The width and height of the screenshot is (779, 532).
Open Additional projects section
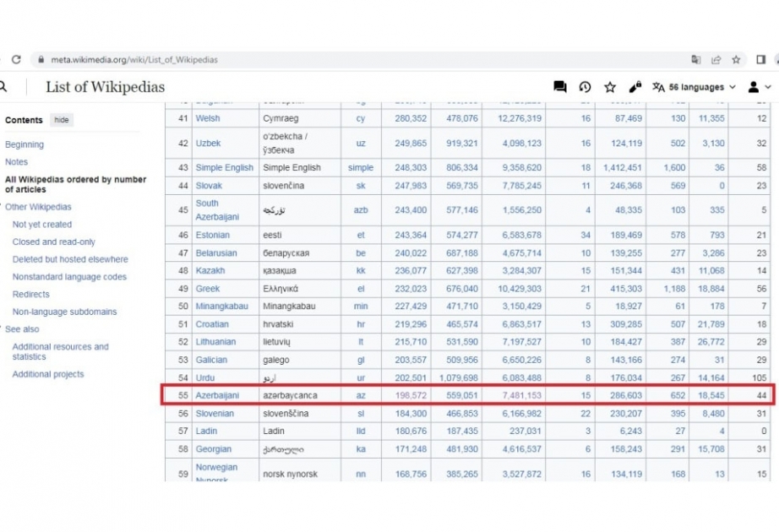(48, 374)
